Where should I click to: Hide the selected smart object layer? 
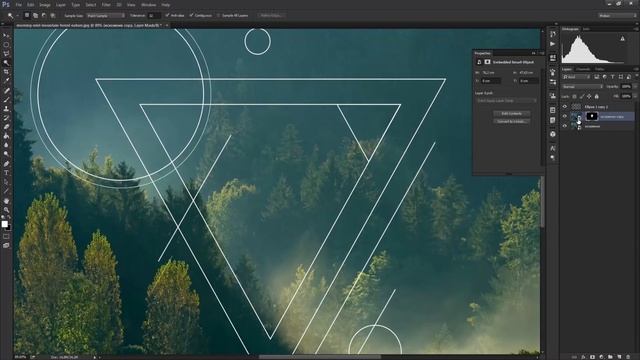[565, 116]
